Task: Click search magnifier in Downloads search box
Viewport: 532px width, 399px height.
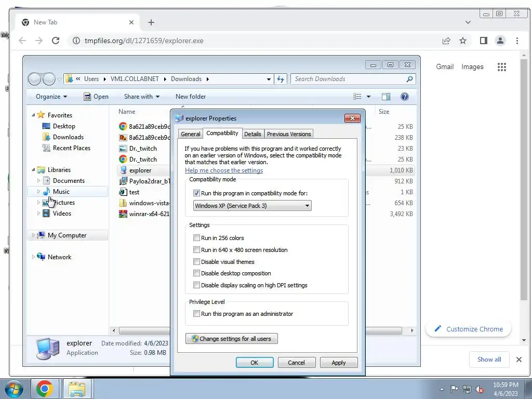Action: tap(409, 79)
